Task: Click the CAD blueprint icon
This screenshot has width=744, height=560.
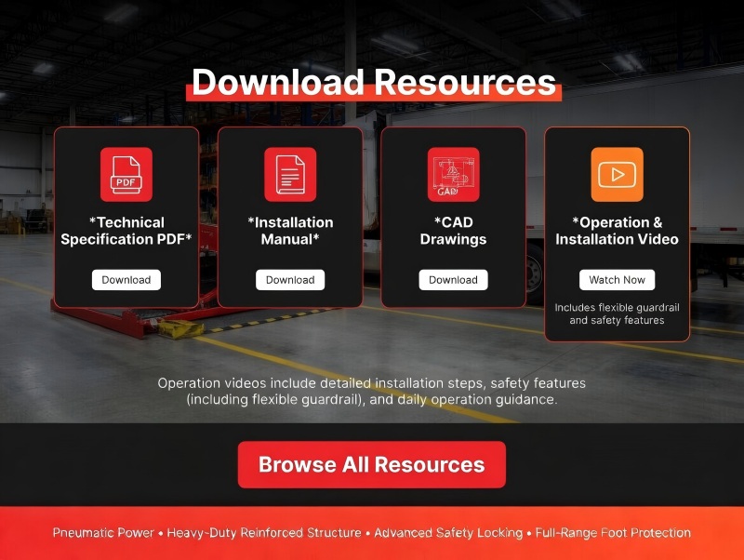Action: (x=453, y=175)
